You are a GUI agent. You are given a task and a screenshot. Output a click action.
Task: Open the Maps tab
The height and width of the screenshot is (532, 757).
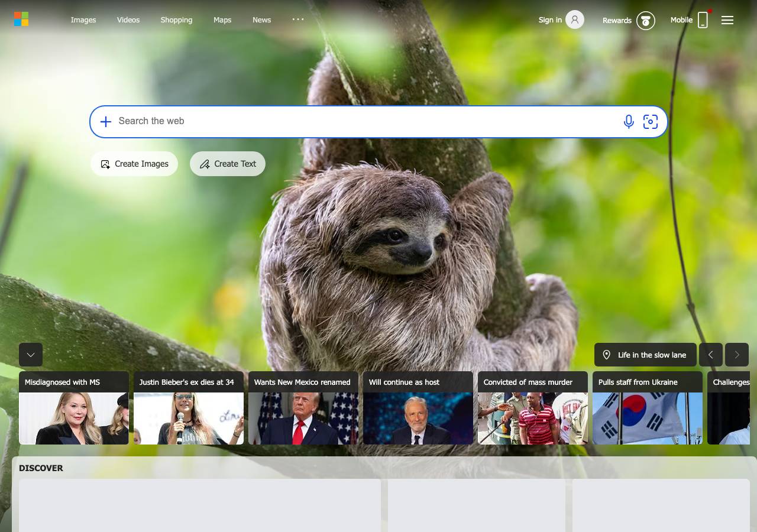click(x=222, y=20)
